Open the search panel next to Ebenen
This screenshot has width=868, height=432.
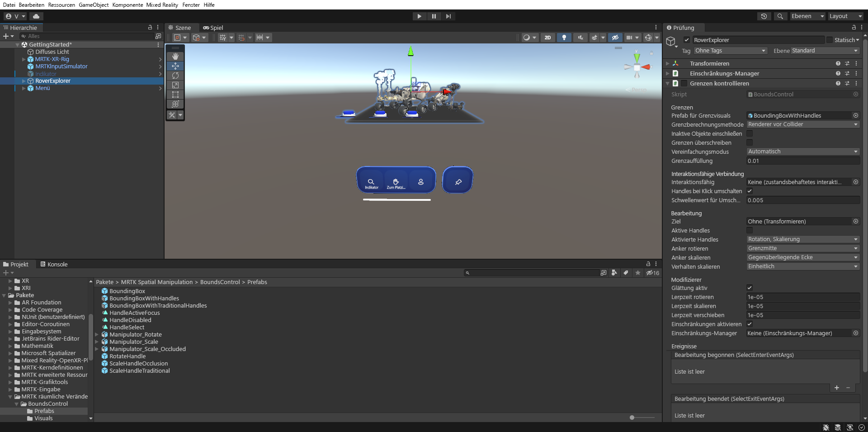point(780,16)
